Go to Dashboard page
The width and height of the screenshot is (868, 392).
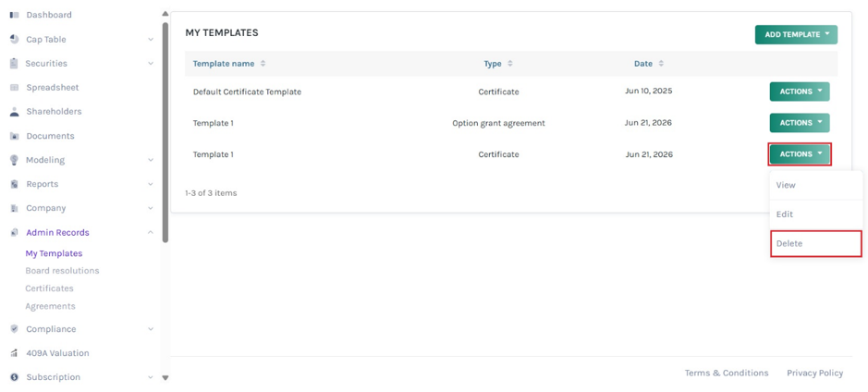(49, 15)
